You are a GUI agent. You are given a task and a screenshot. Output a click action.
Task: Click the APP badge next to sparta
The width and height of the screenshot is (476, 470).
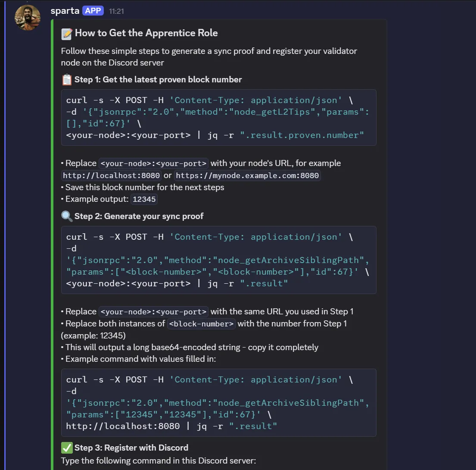click(x=93, y=11)
